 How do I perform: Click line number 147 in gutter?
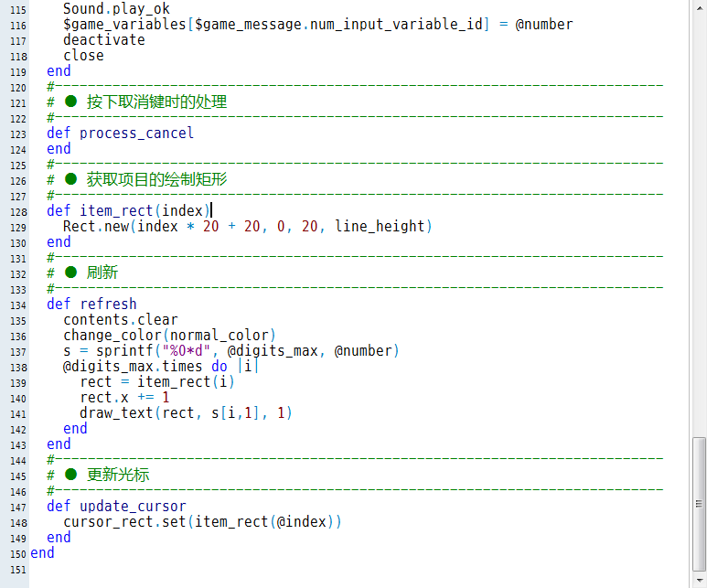(18, 508)
